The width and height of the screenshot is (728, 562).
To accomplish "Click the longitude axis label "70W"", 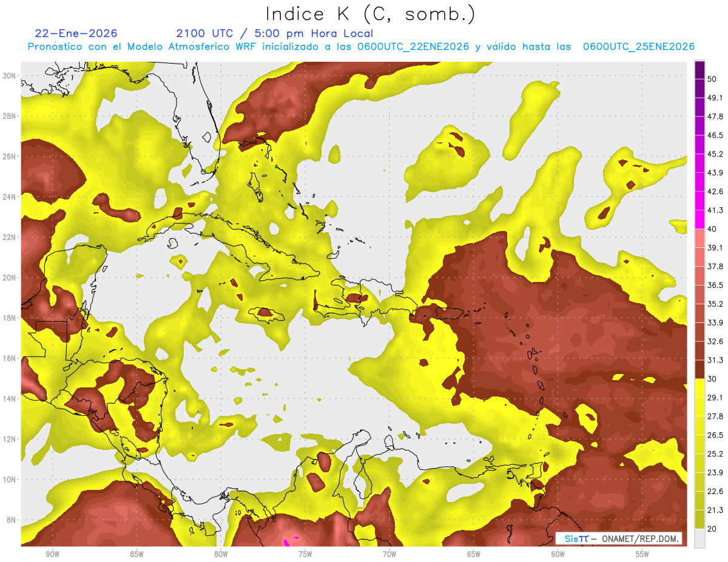I will (389, 554).
